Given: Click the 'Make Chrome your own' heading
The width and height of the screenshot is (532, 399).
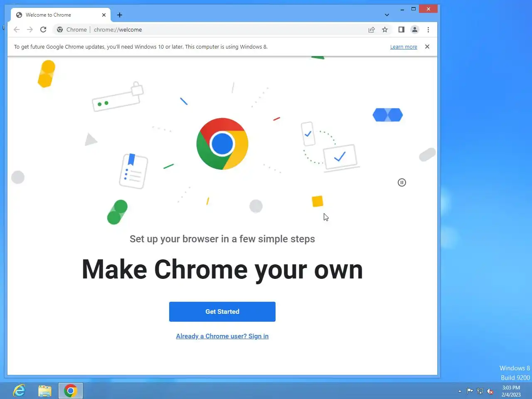Looking at the screenshot, I should click(222, 269).
